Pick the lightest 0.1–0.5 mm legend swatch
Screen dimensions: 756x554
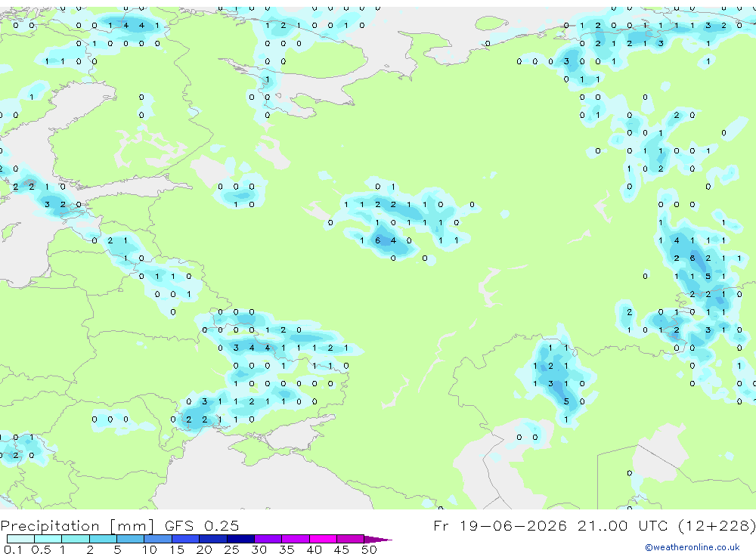coord(20,539)
